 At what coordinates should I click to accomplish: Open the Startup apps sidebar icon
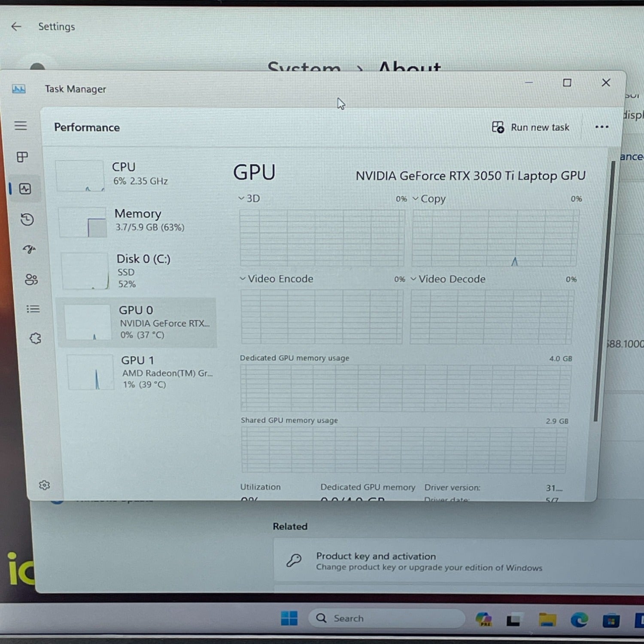pyautogui.click(x=29, y=249)
